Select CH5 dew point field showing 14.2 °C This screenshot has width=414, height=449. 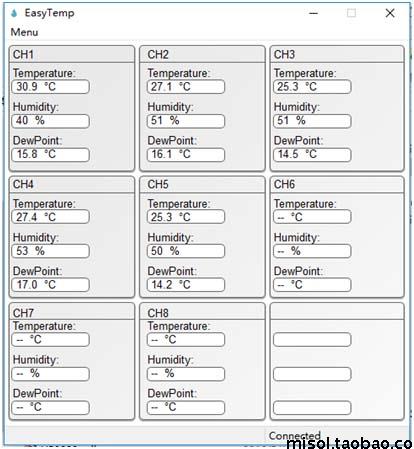pos(186,285)
